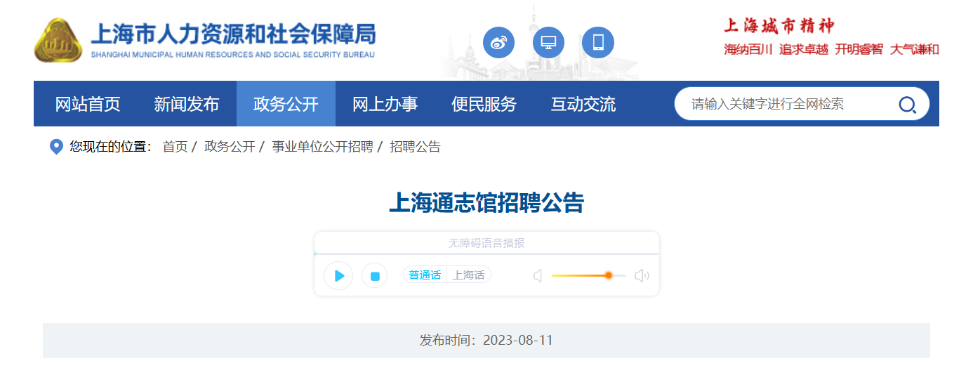Click the desktop computer version icon
This screenshot has width=980, height=375.
pyautogui.click(x=548, y=43)
